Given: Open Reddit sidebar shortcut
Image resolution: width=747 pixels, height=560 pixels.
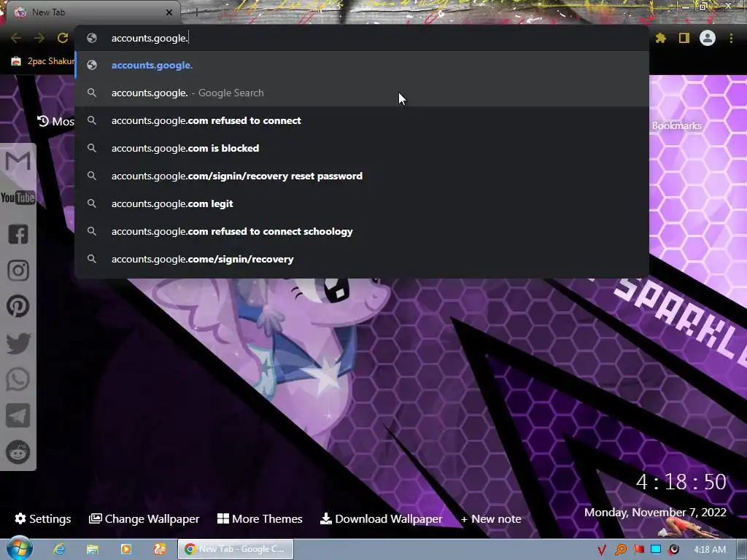Looking at the screenshot, I should point(18,451).
